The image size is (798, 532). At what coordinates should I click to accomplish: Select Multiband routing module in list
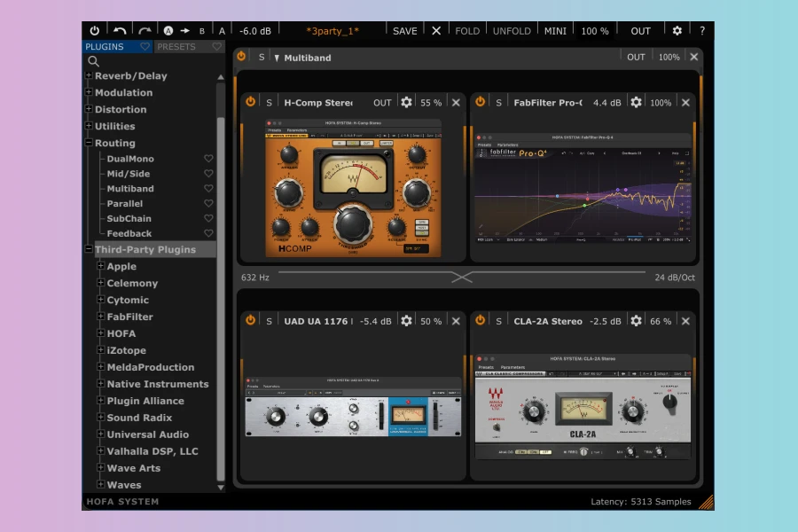pyautogui.click(x=130, y=188)
